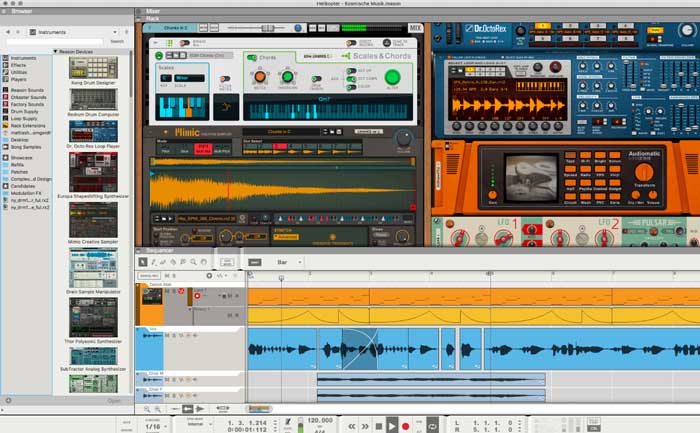Adjust the orange Notes knob

[x=260, y=77]
